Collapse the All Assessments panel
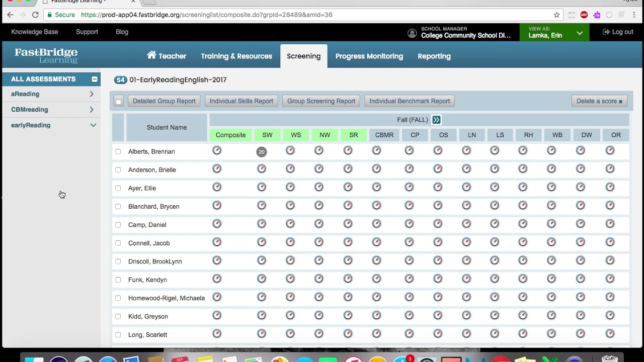 (94, 79)
